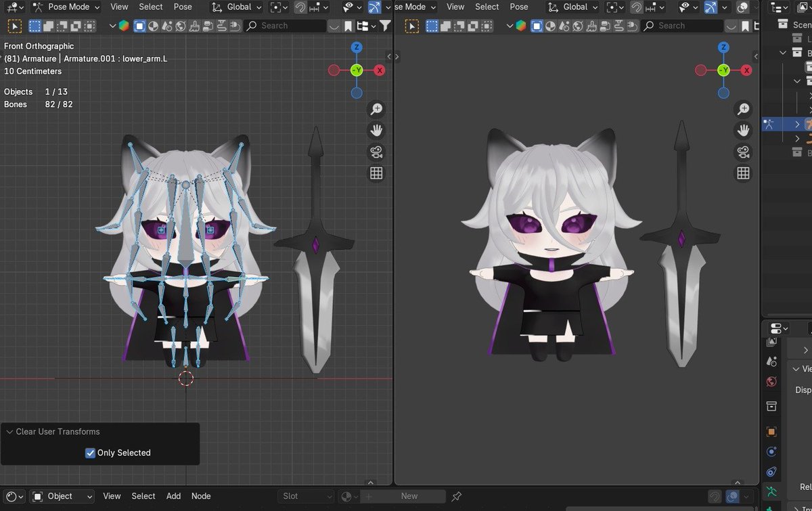Toggle half-circle filter icon in left header
This screenshot has height=511, width=812.
click(154, 26)
